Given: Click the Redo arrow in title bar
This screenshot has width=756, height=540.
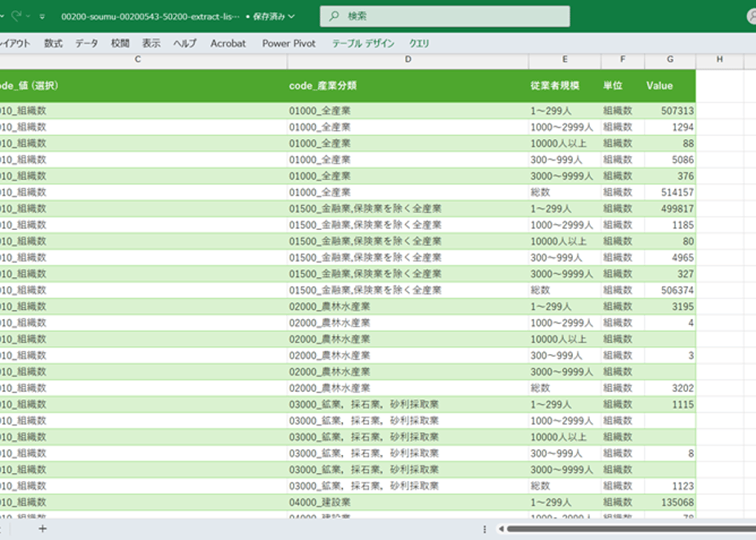Looking at the screenshot, I should click(x=16, y=16).
